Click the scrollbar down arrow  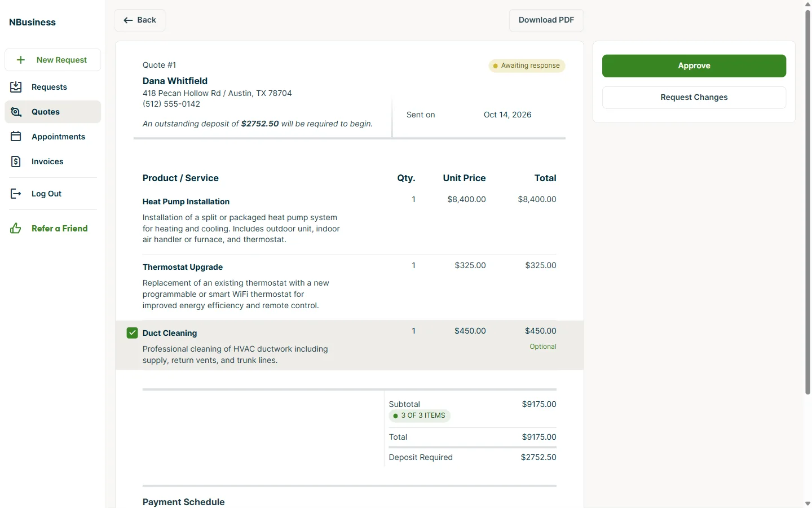(x=807, y=503)
